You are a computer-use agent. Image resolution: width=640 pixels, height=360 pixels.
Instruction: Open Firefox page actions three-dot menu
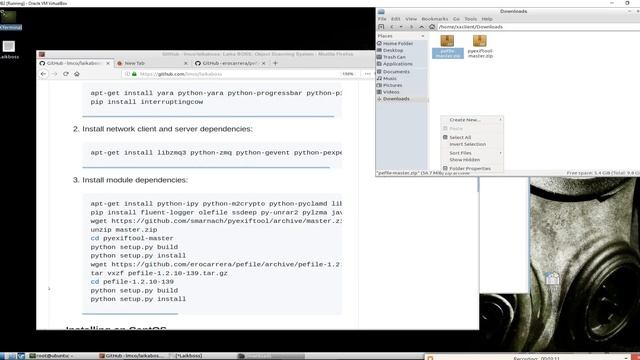[368, 74]
